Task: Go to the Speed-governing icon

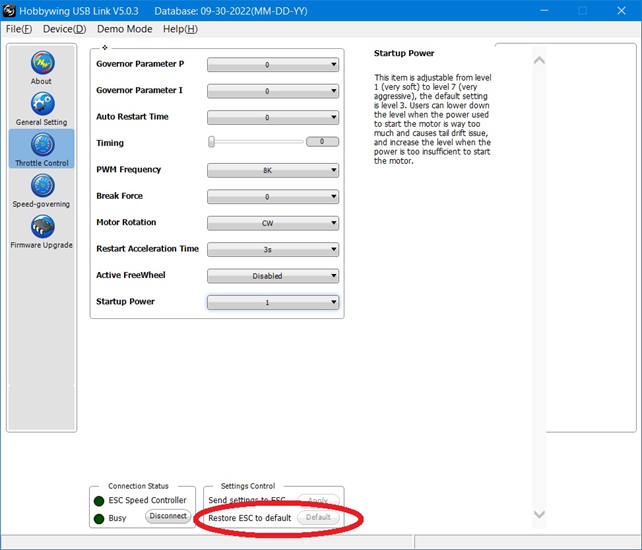Action: pyautogui.click(x=41, y=187)
